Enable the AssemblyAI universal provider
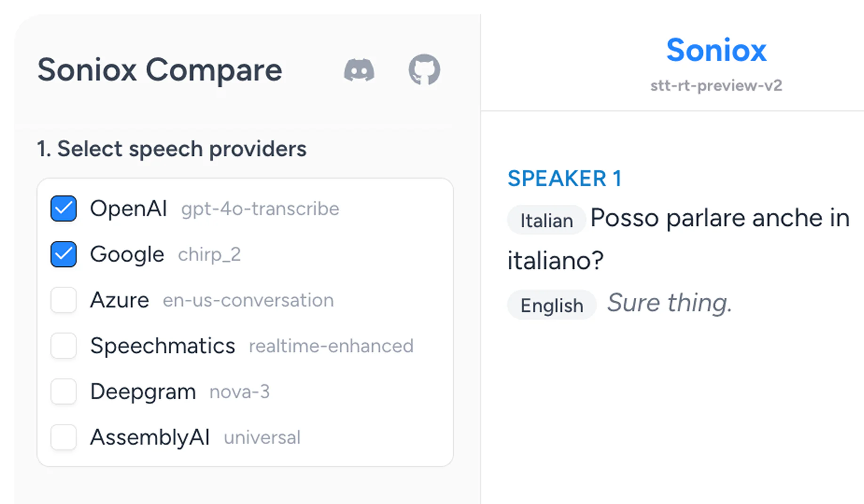 [x=64, y=437]
